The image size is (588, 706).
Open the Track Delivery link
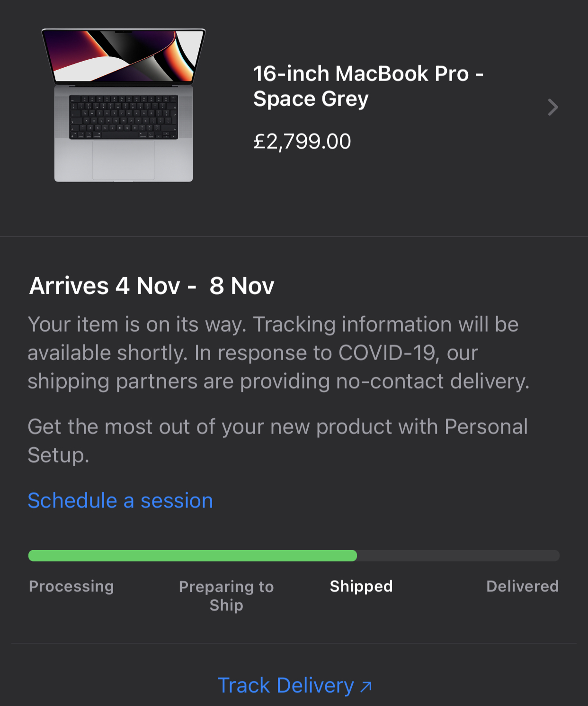(x=285, y=685)
